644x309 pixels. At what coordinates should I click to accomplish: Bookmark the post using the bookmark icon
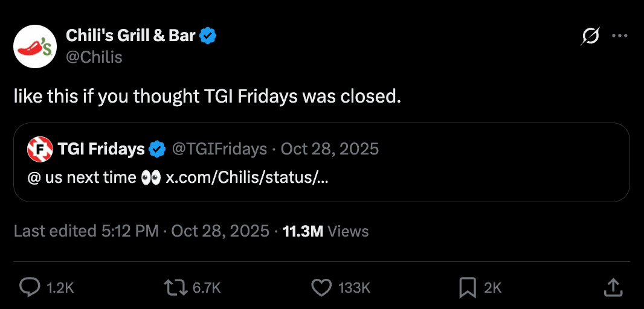coord(468,288)
